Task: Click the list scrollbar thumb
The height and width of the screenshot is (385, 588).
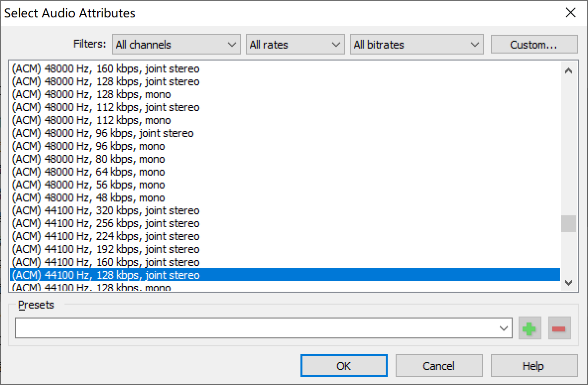Action: click(569, 224)
